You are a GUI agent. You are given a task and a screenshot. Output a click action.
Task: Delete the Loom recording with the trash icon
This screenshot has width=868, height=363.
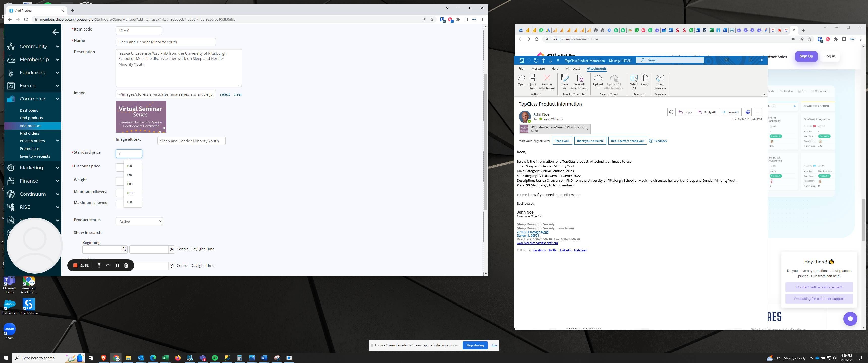(126, 265)
